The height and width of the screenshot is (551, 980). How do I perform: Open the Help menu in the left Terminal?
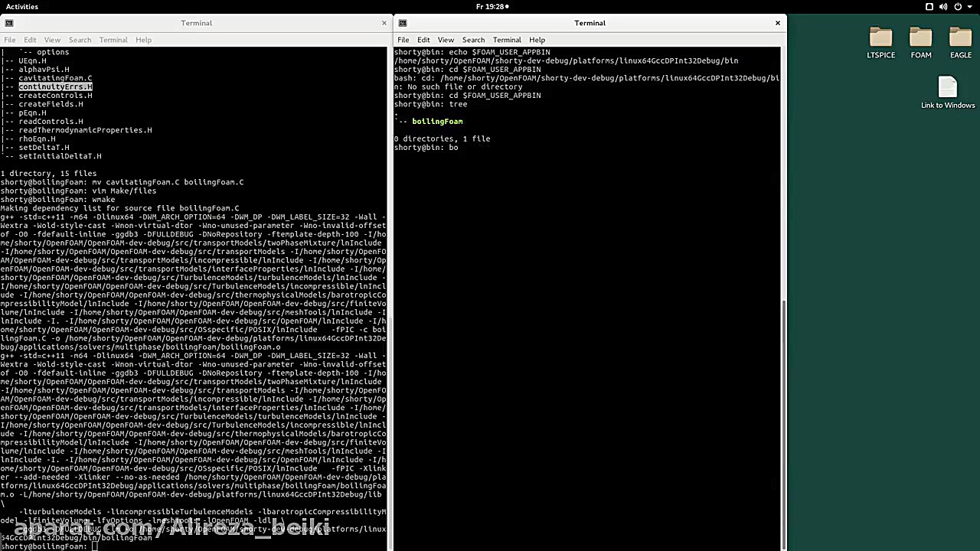143,40
